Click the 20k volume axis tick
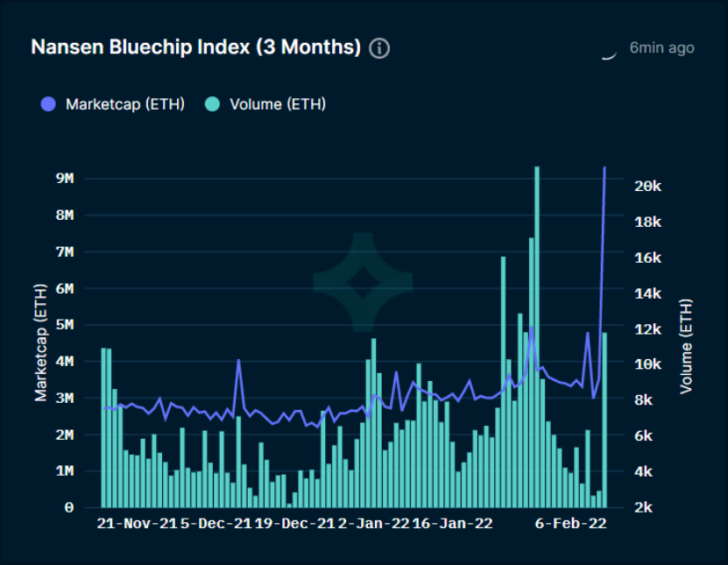728x565 pixels. (648, 187)
